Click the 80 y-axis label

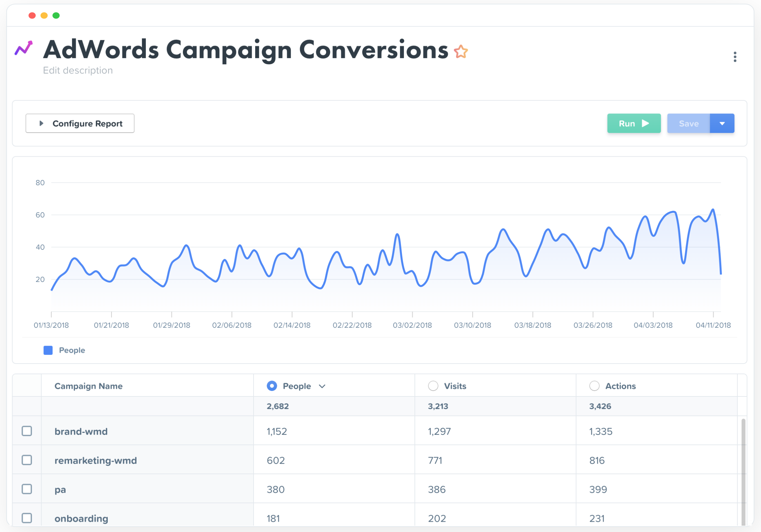pyautogui.click(x=40, y=183)
